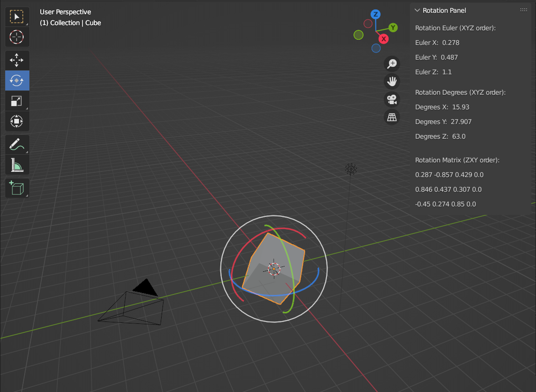Click the red X axis on gizmo
Image resolution: width=536 pixels, height=392 pixels.
click(x=384, y=39)
